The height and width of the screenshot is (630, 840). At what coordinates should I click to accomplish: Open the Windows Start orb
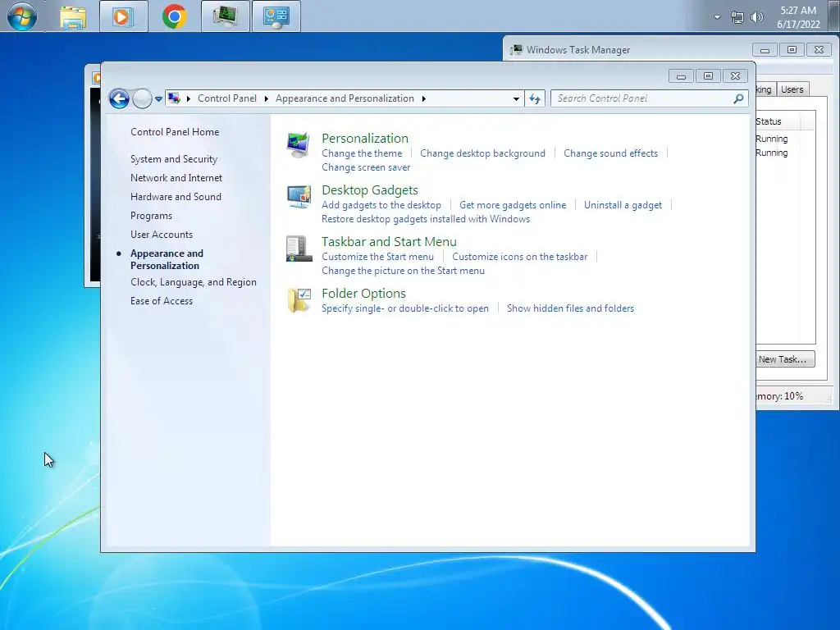[21, 16]
